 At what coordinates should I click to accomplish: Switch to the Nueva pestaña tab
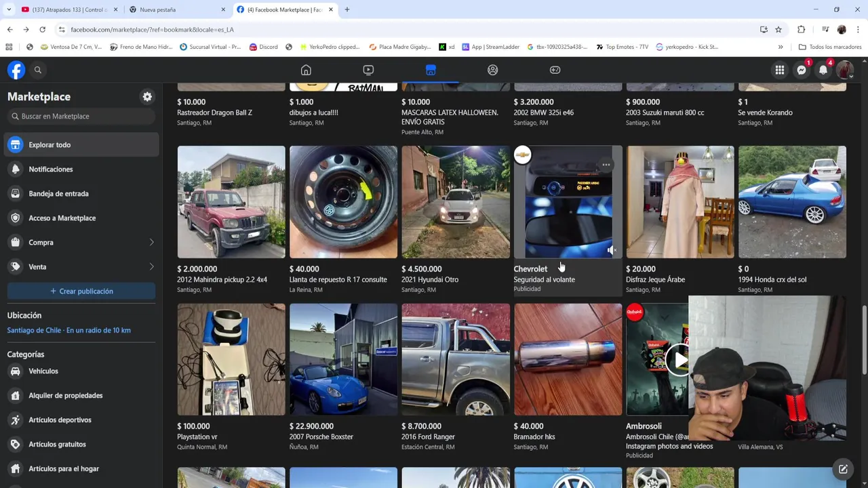coord(178,9)
